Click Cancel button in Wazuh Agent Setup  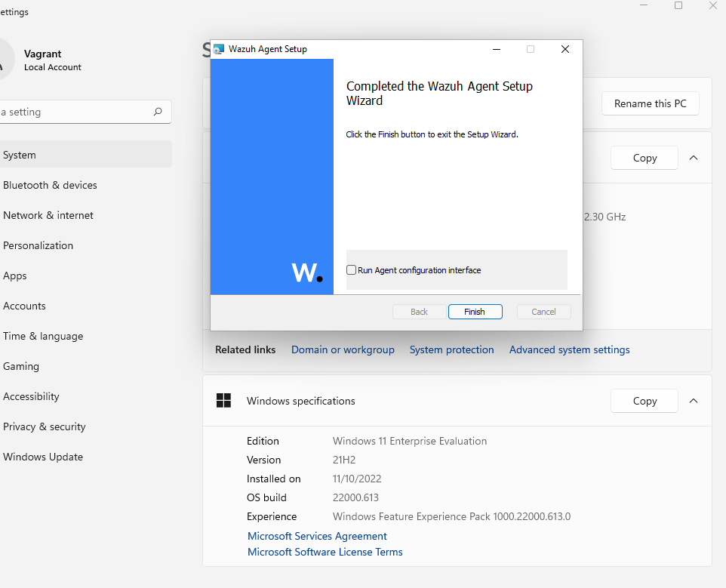pos(543,312)
